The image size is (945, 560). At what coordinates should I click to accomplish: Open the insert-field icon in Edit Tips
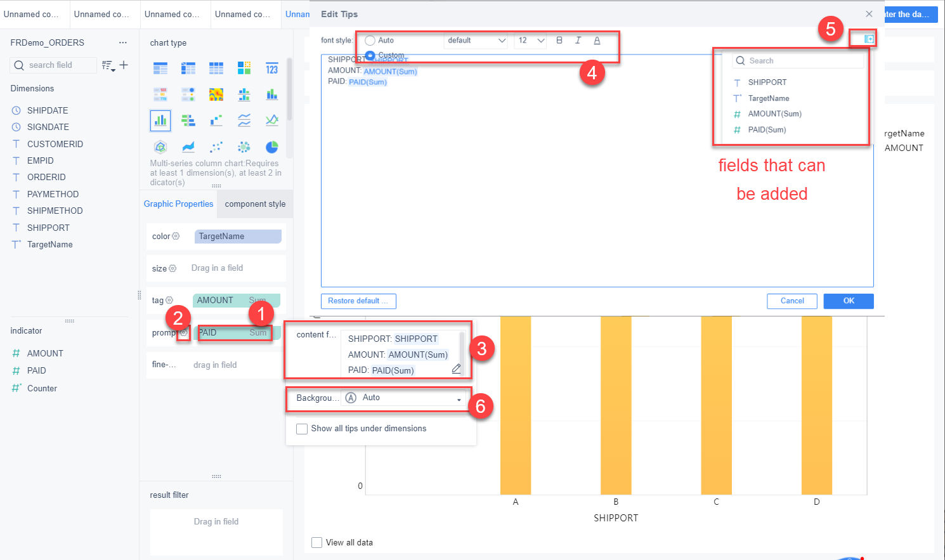[869, 39]
